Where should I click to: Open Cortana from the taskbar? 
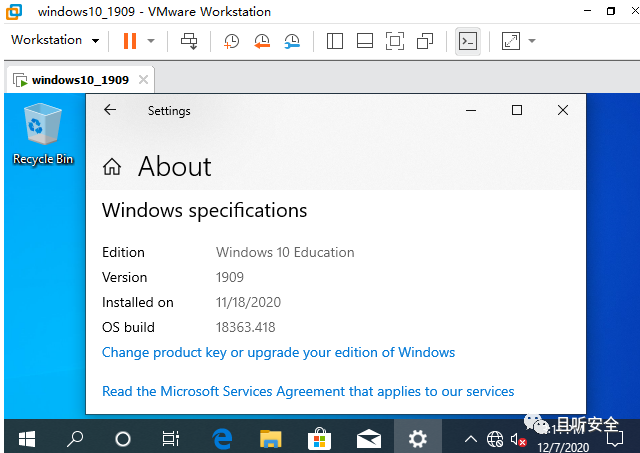coord(123,439)
